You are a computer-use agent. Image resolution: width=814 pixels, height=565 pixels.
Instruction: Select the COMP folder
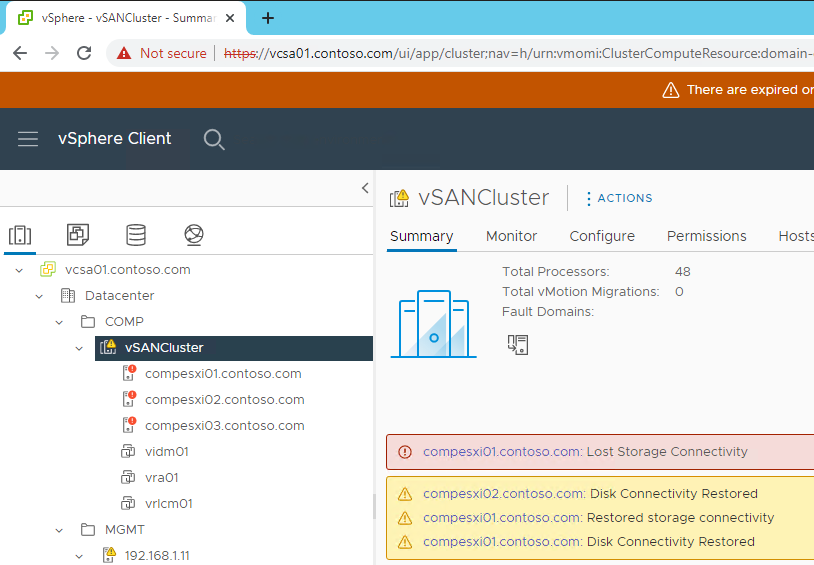(124, 321)
